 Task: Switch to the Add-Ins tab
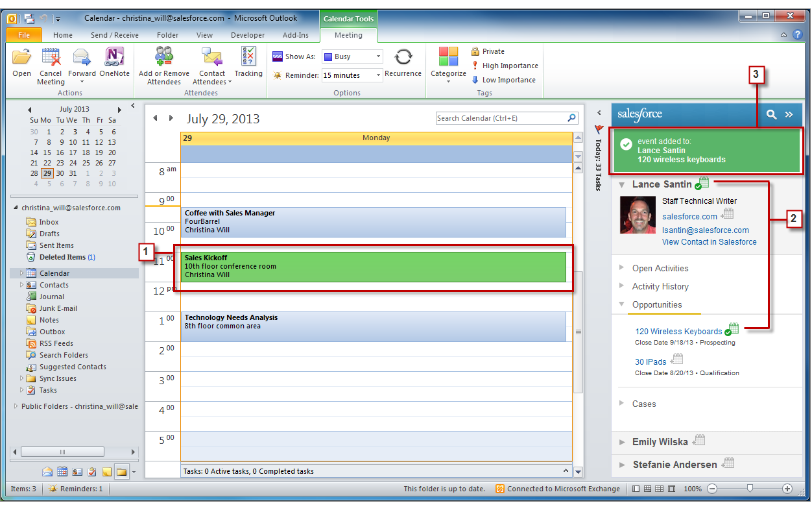[x=296, y=35]
